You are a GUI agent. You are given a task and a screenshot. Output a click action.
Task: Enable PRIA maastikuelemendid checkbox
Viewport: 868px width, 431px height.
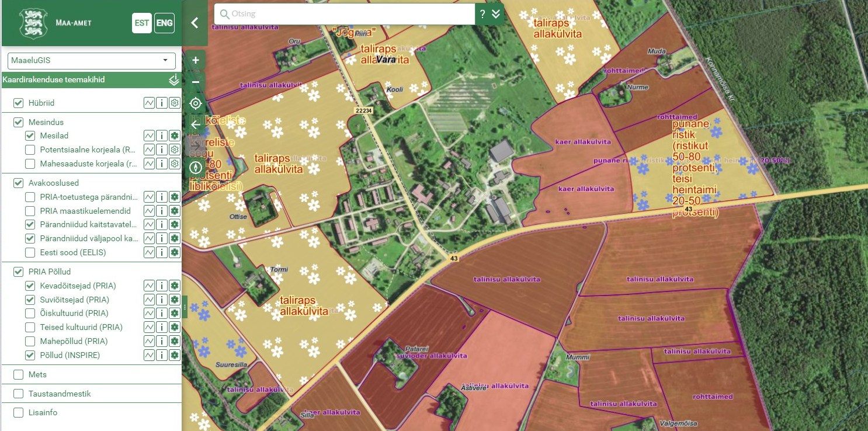30,211
